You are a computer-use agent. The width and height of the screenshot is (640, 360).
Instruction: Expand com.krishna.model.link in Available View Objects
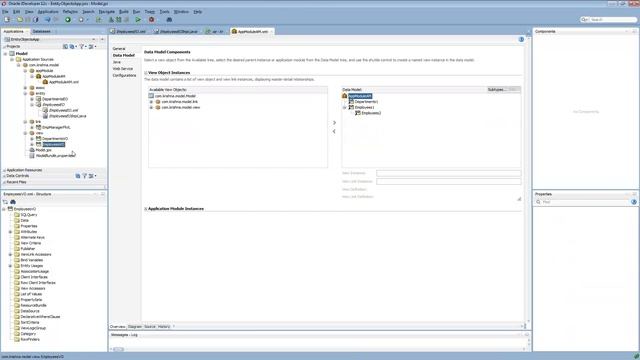(x=151, y=102)
